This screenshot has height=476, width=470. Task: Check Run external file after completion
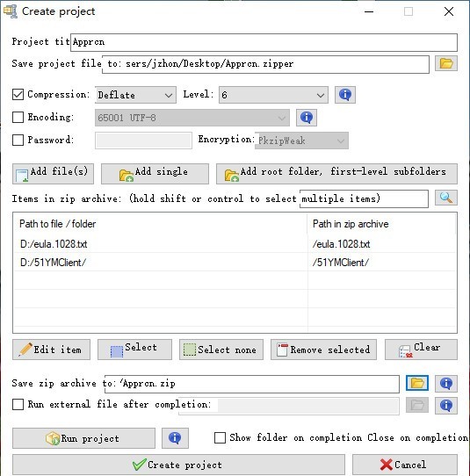pos(18,404)
